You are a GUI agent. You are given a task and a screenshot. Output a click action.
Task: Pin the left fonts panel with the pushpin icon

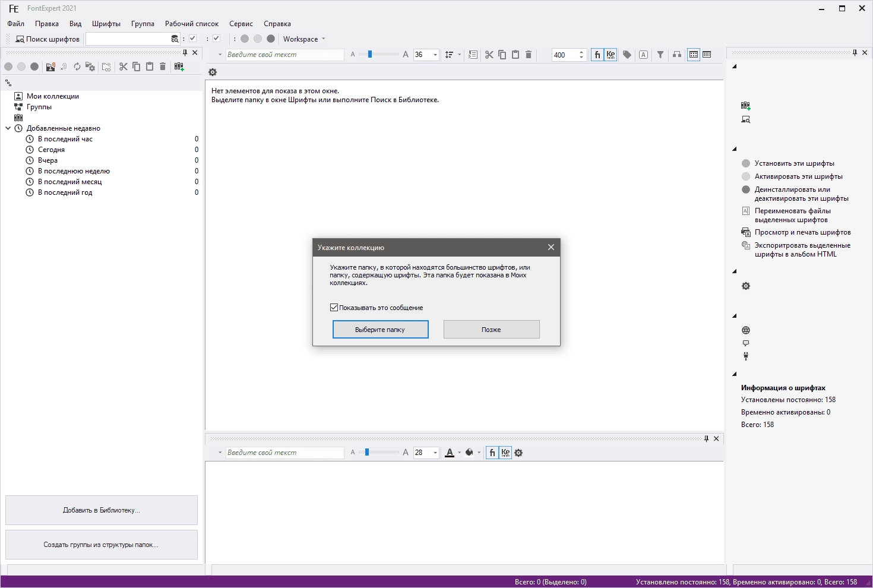(185, 53)
